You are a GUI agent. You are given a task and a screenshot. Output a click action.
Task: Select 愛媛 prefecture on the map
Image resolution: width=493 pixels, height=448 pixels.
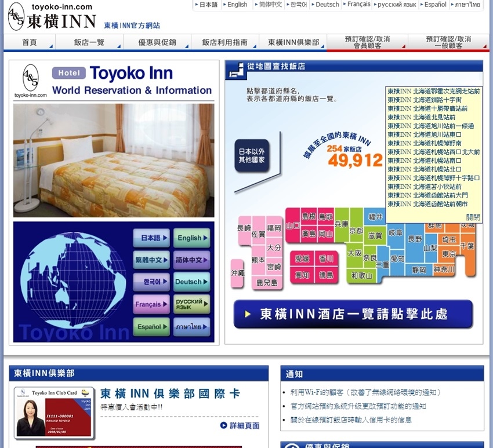302,258
